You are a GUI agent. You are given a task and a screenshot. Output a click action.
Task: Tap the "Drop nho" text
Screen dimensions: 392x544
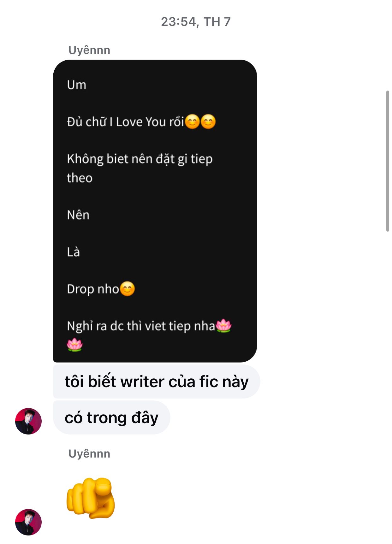point(93,289)
